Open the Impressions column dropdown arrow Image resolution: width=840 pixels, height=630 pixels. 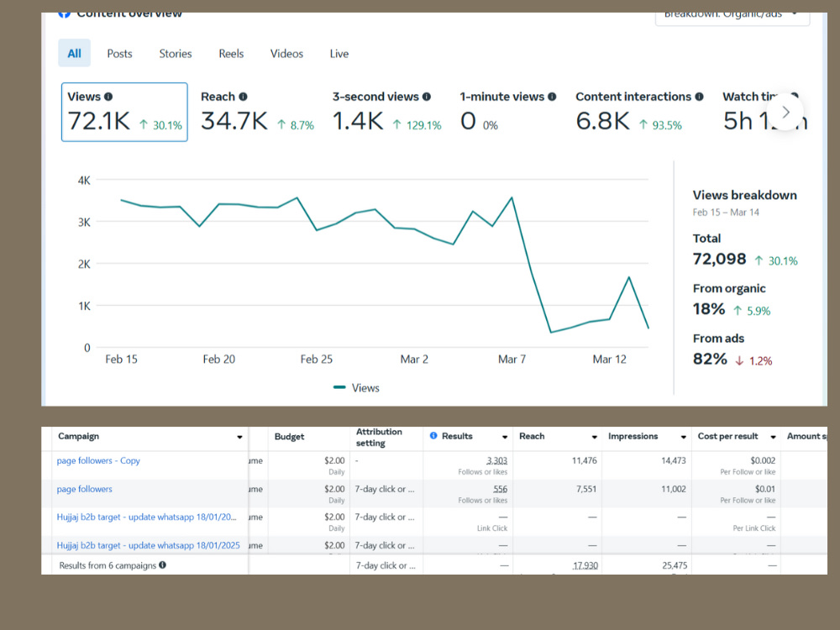[x=683, y=437]
